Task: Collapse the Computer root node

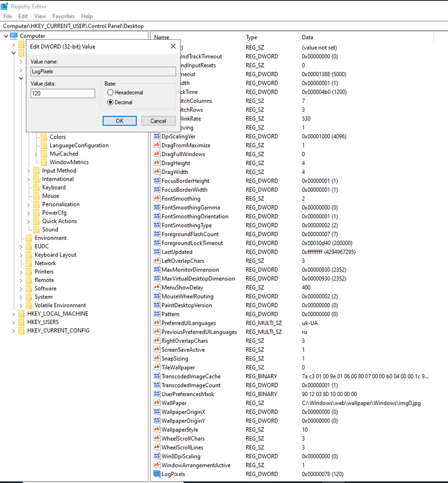Action: pyautogui.click(x=6, y=36)
